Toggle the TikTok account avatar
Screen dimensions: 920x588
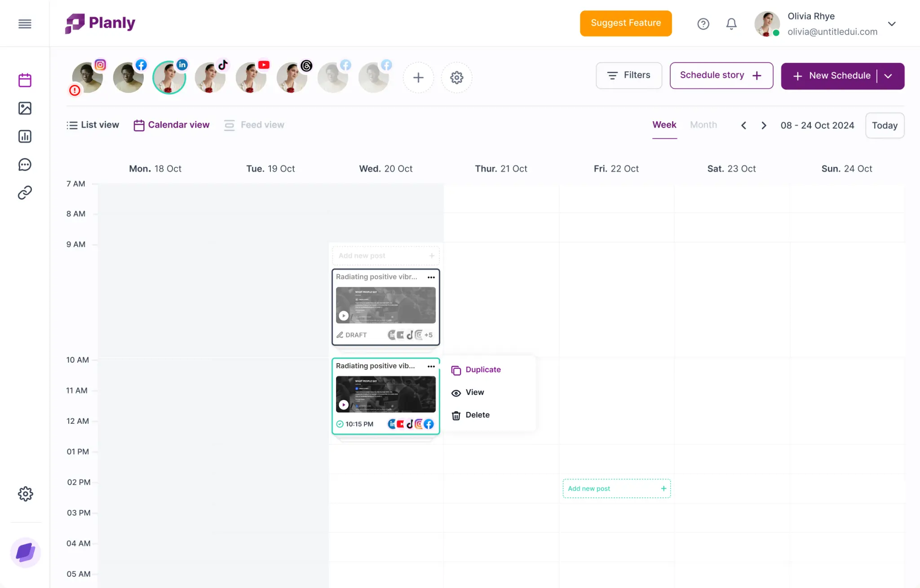point(210,78)
